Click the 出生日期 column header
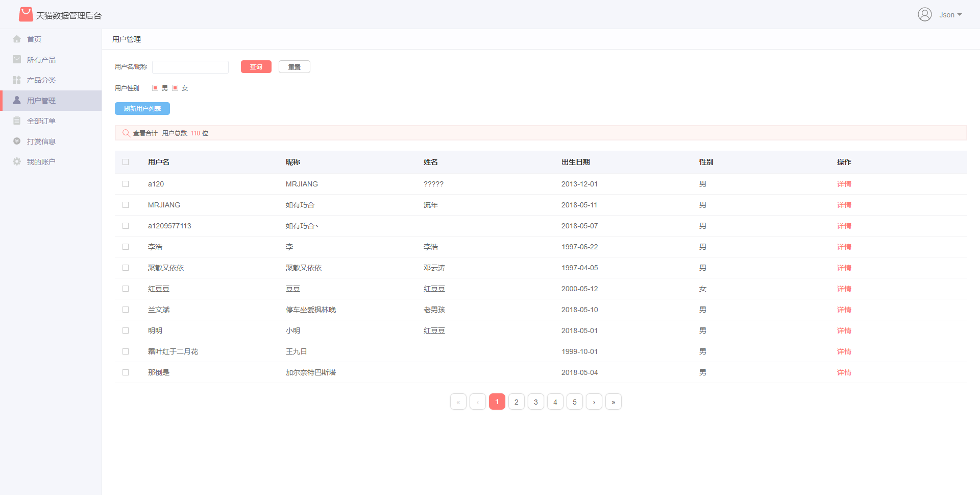The width and height of the screenshot is (980, 495). [576, 162]
